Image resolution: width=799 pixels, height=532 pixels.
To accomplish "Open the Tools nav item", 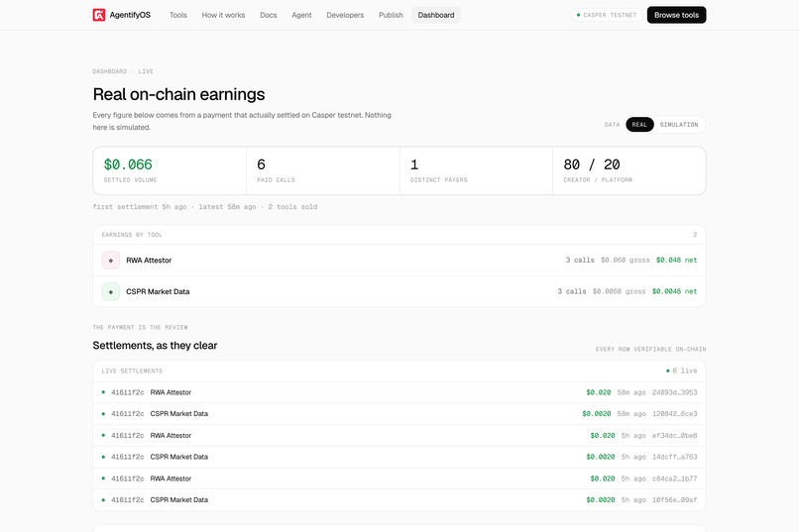I will pyautogui.click(x=178, y=15).
